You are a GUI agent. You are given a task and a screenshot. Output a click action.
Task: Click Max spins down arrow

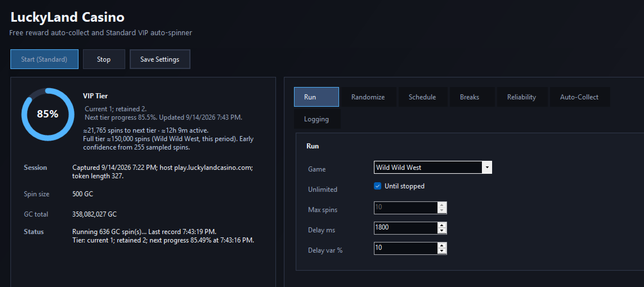[x=442, y=210]
